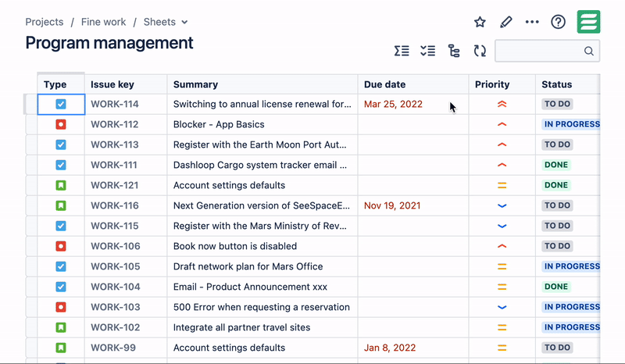The height and width of the screenshot is (364, 625).
Task: Open the three-dots more actions menu
Action: [x=532, y=22]
